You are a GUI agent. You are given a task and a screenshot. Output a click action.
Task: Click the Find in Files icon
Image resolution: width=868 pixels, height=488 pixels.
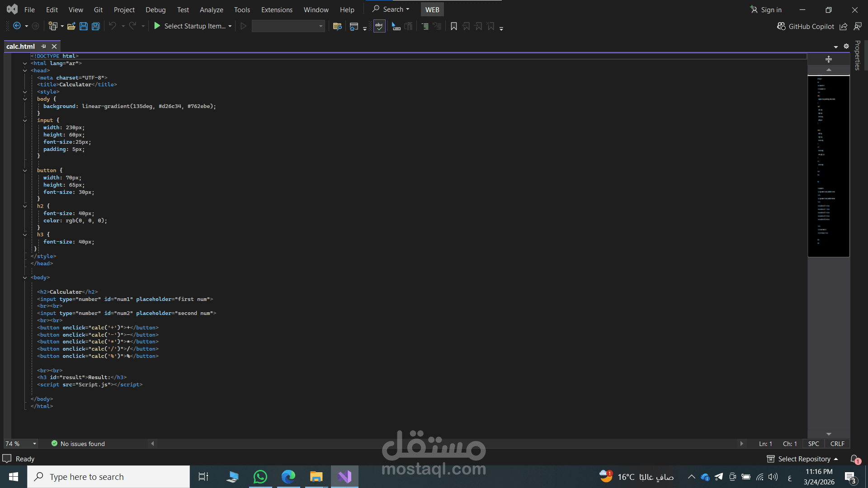coord(337,26)
